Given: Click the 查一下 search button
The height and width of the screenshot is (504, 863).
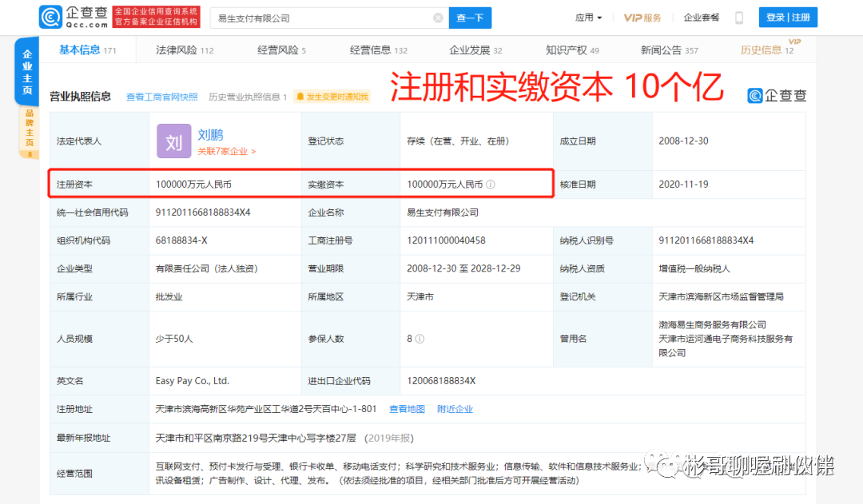Looking at the screenshot, I should pyautogui.click(x=470, y=17).
